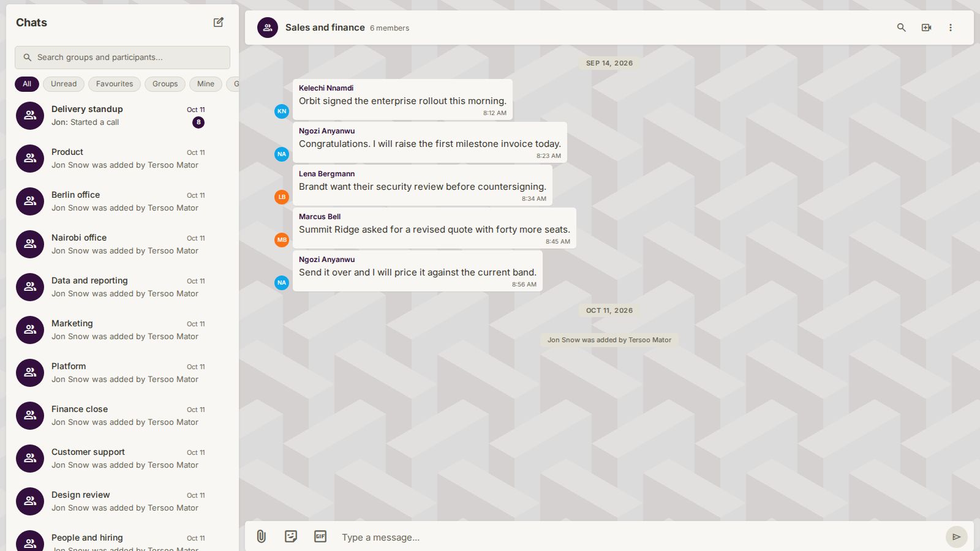This screenshot has width=980, height=551.
Task: Open the Product chat
Action: click(x=123, y=159)
